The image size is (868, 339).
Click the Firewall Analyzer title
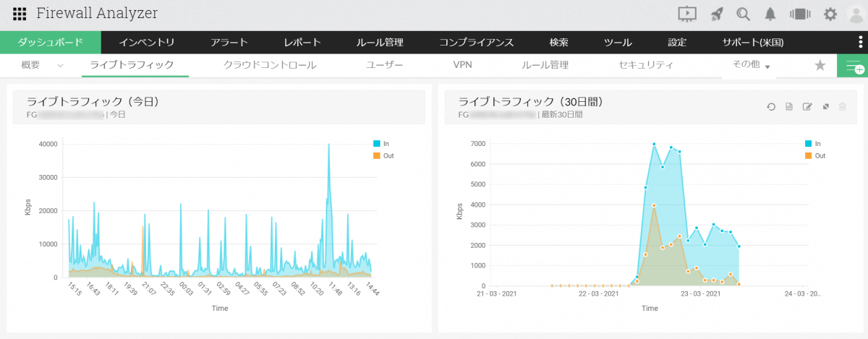click(97, 13)
